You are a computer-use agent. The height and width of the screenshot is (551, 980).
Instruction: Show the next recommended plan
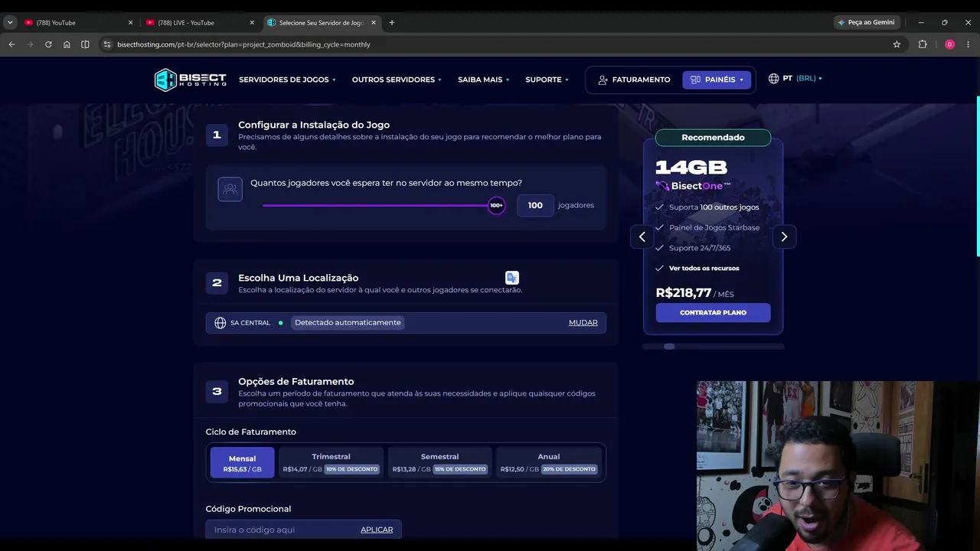tap(784, 236)
